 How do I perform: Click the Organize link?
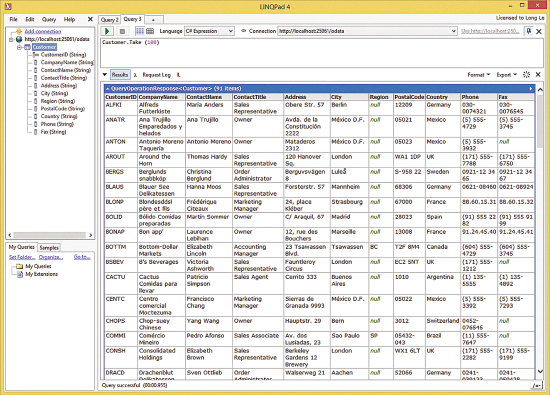[x=51, y=257]
